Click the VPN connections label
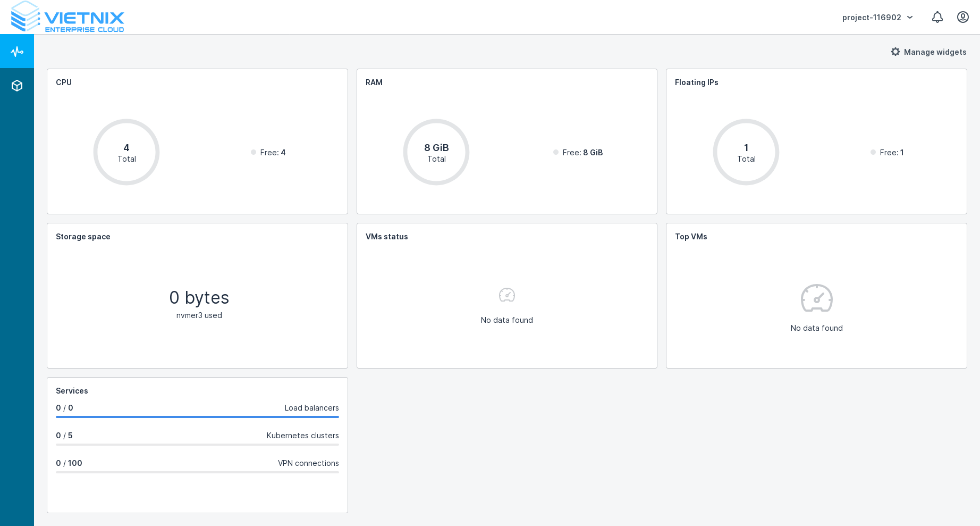 308,463
